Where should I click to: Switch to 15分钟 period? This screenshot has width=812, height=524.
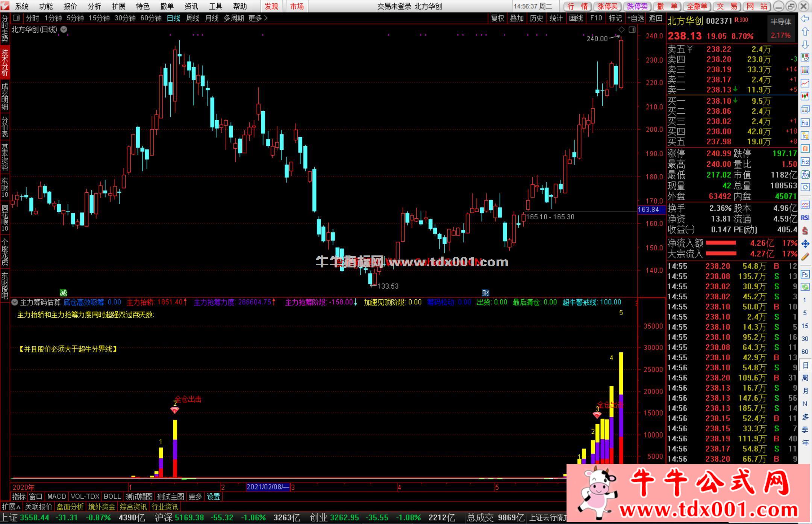point(99,18)
